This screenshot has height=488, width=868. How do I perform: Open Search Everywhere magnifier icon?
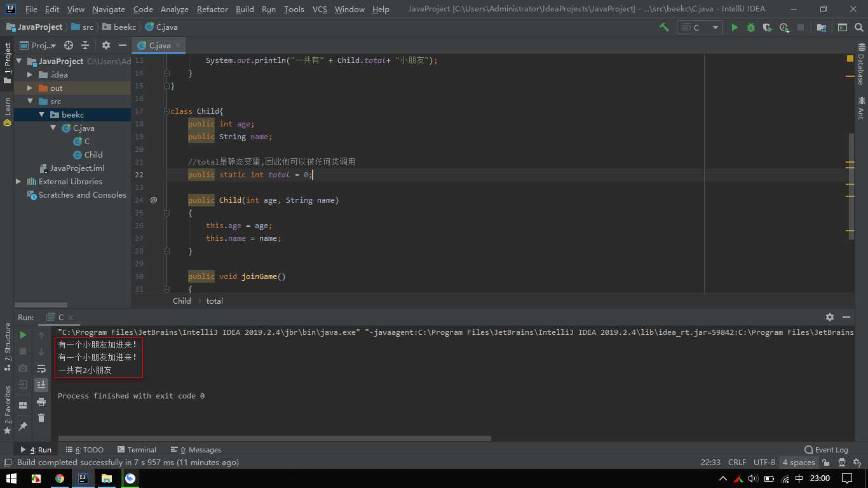[859, 27]
